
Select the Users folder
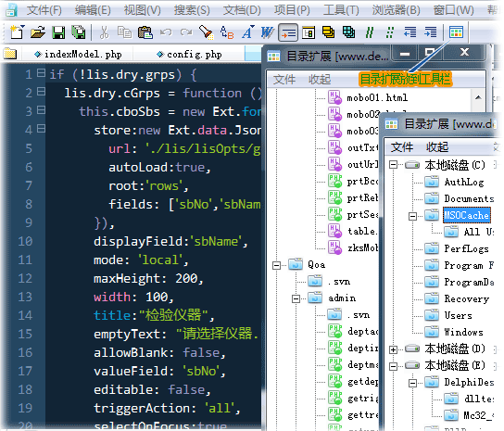tap(458, 315)
